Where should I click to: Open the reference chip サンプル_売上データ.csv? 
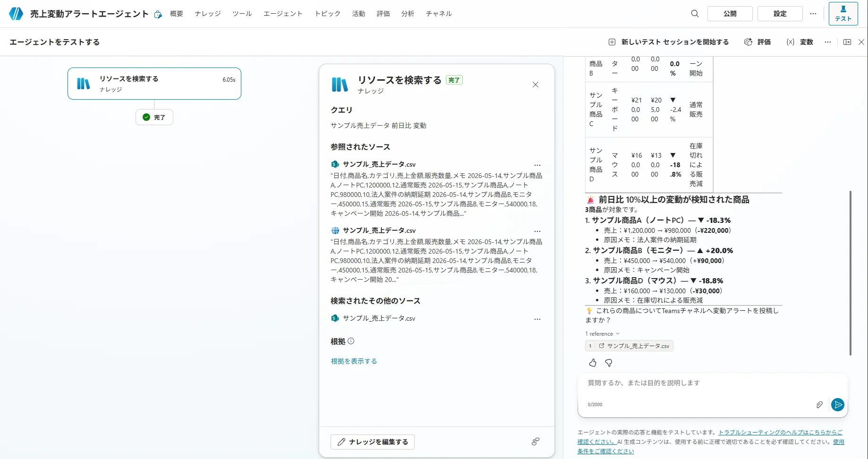click(x=629, y=346)
